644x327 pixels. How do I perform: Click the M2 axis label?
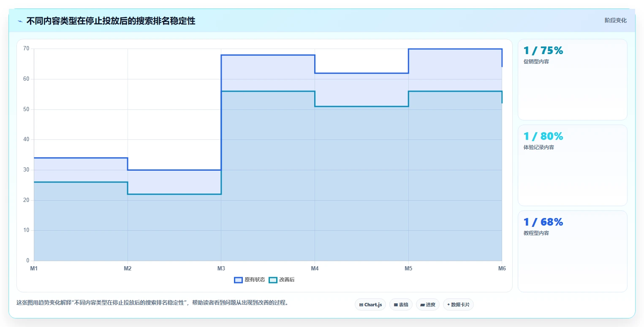(128, 268)
